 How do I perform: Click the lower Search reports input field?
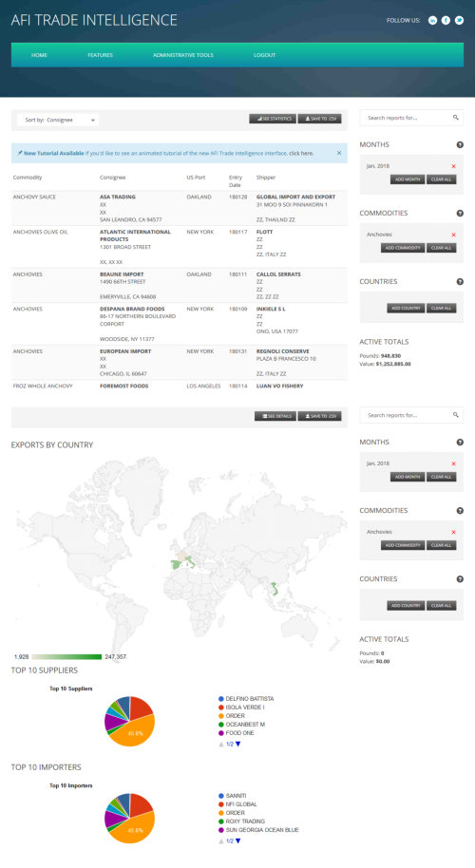(x=407, y=415)
